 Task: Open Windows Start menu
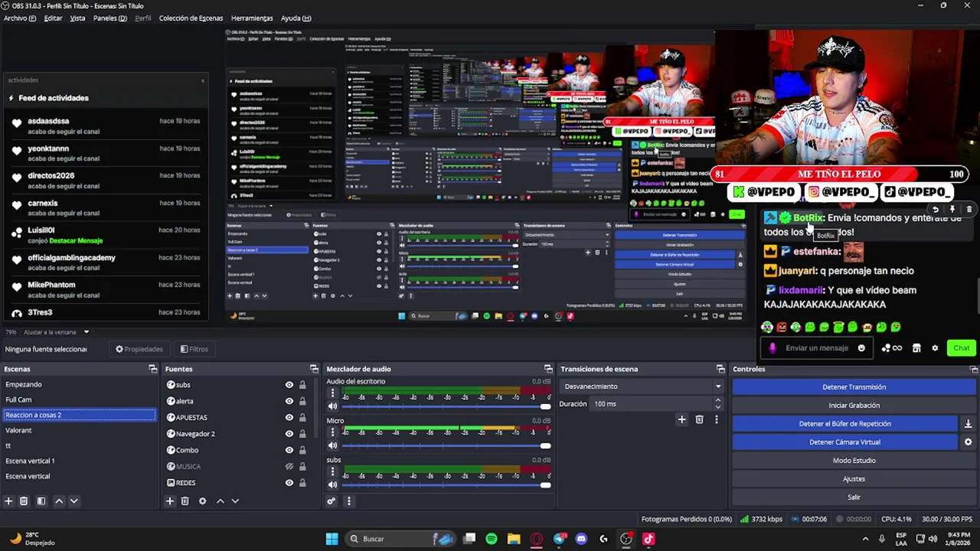pos(332,539)
